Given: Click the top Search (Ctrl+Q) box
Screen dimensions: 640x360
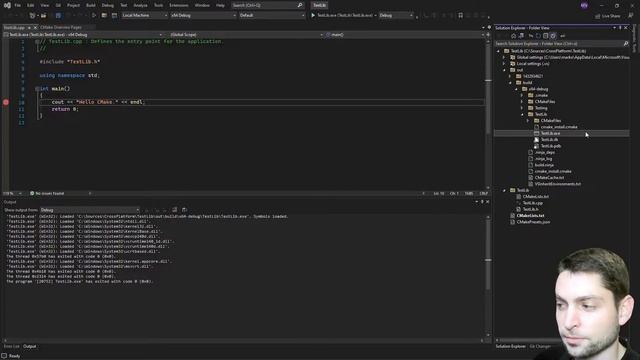Looking at the screenshot, I should [267, 5].
